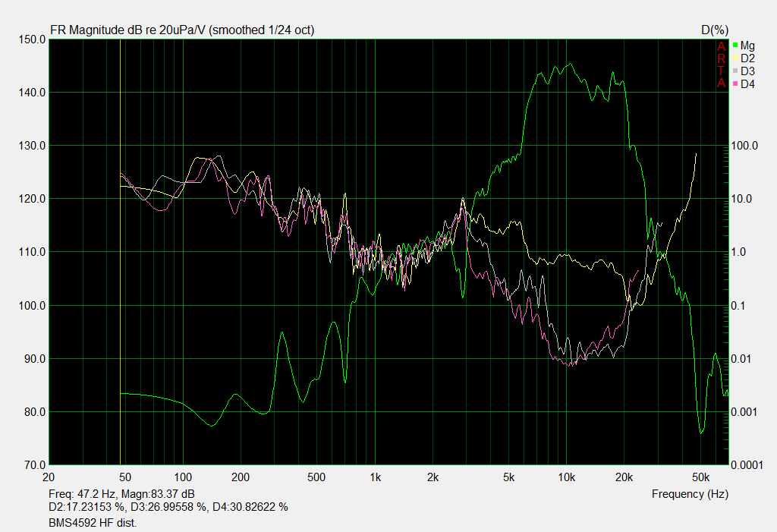Click the 1k frequency axis label
The width and height of the screenshot is (777, 532).
[375, 477]
